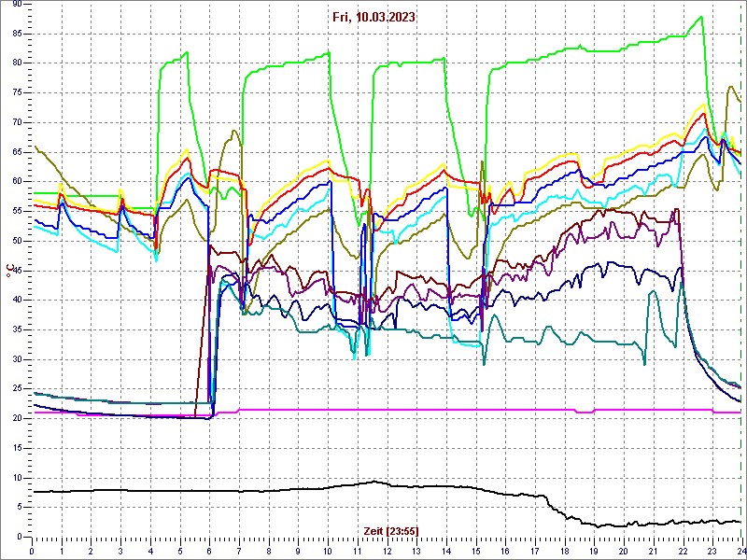Select hour 3 on the time axis
This screenshot has width=747, height=560.
[121, 551]
